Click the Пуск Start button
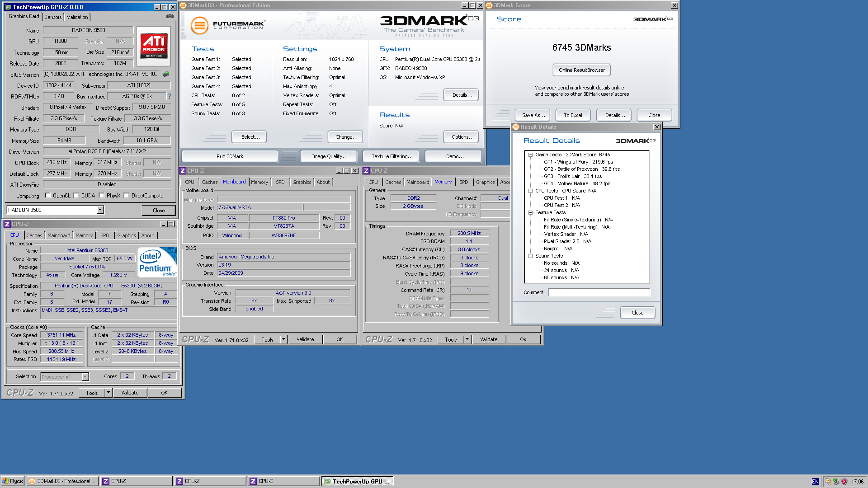This screenshot has width=868, height=488. pos(13,481)
